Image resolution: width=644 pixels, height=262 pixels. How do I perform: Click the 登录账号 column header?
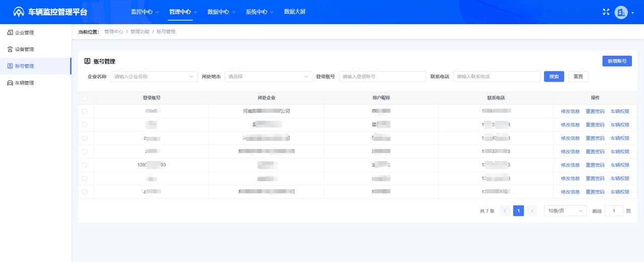click(x=151, y=98)
